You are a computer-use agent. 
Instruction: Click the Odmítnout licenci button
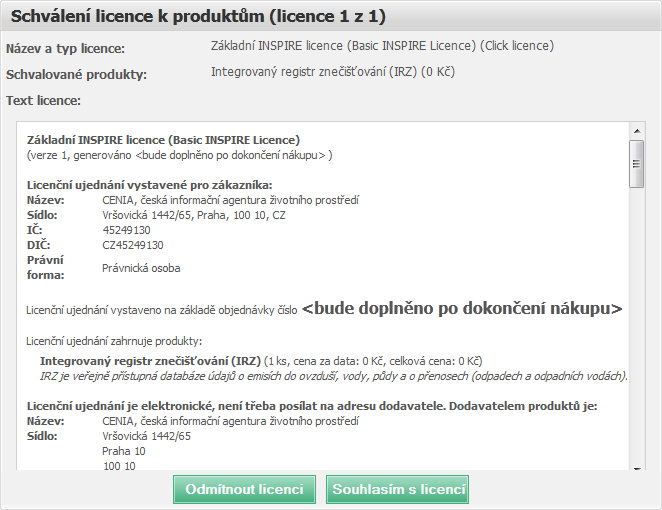point(244,489)
